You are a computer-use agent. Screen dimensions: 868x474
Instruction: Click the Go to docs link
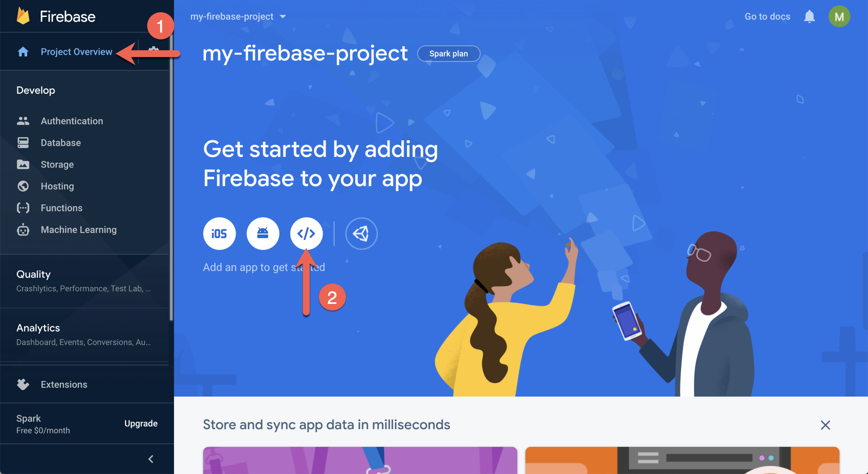pos(767,16)
